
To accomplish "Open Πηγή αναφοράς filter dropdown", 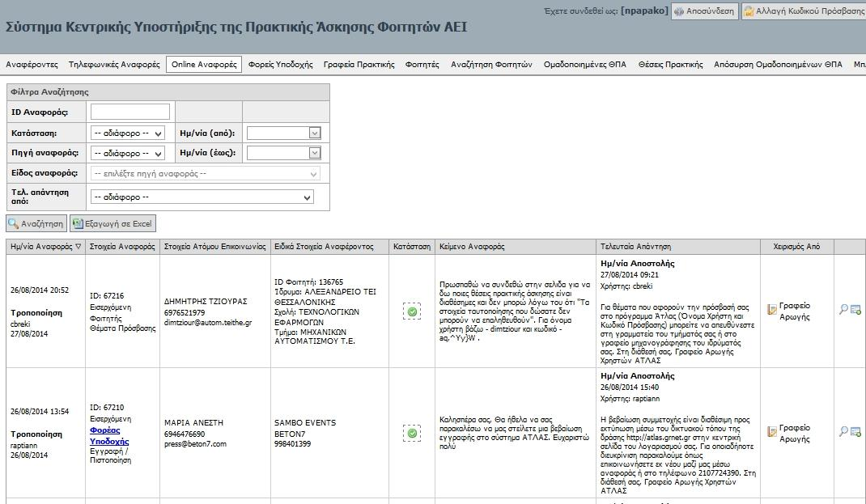I will [x=128, y=153].
